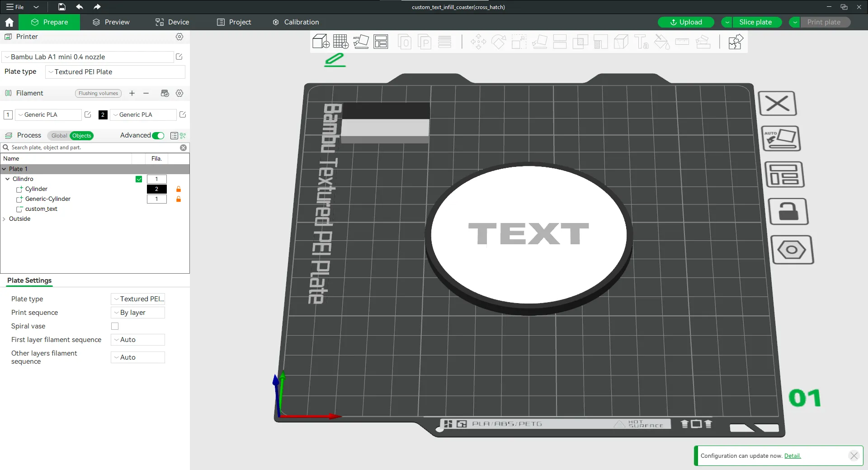The height and width of the screenshot is (470, 868).
Task: Click the Upload button
Action: [x=686, y=22]
